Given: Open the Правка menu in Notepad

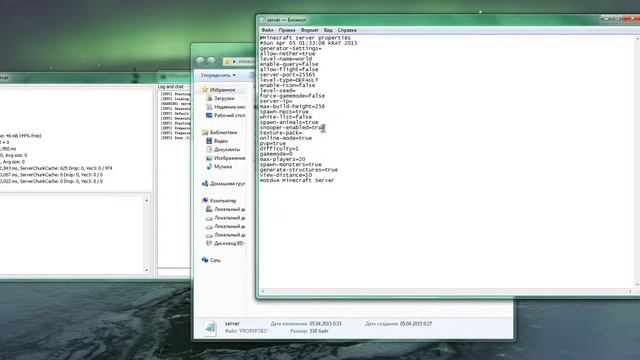Looking at the screenshot, I should point(287,30).
